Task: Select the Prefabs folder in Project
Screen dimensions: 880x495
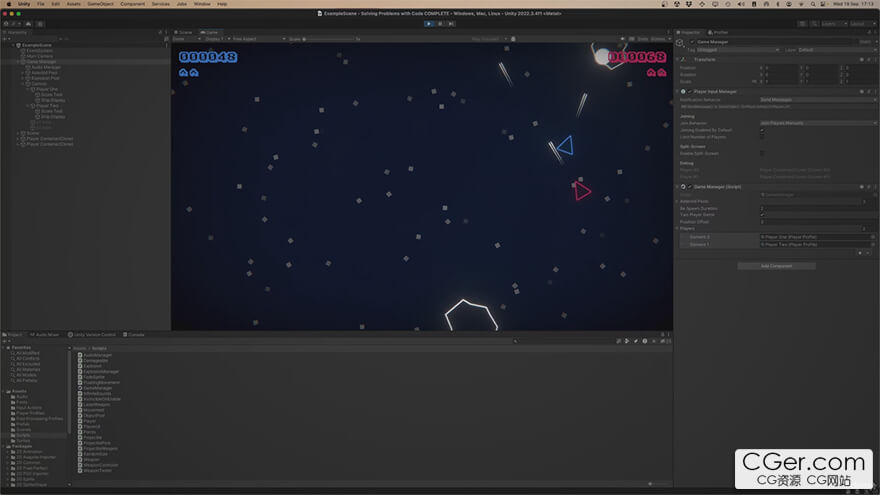Action: [23, 424]
